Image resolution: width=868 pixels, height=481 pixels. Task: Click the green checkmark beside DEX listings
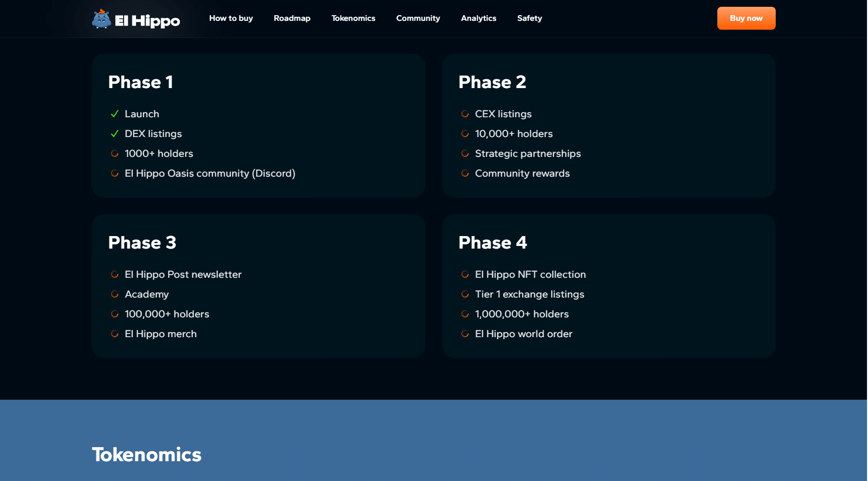[x=115, y=133]
